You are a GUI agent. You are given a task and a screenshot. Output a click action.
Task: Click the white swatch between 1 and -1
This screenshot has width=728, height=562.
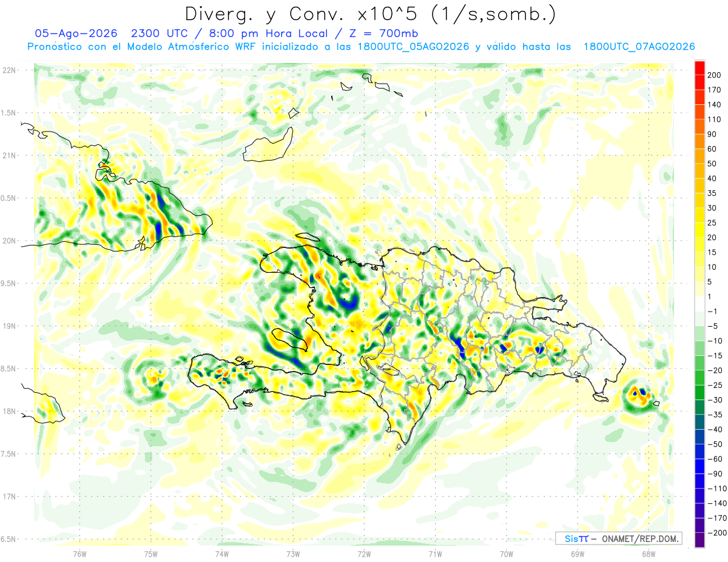699,304
